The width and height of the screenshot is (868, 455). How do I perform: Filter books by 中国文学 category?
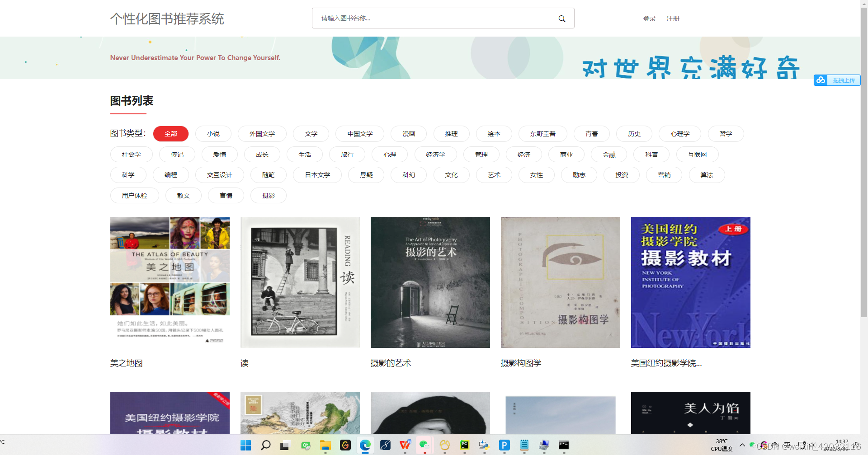point(360,134)
